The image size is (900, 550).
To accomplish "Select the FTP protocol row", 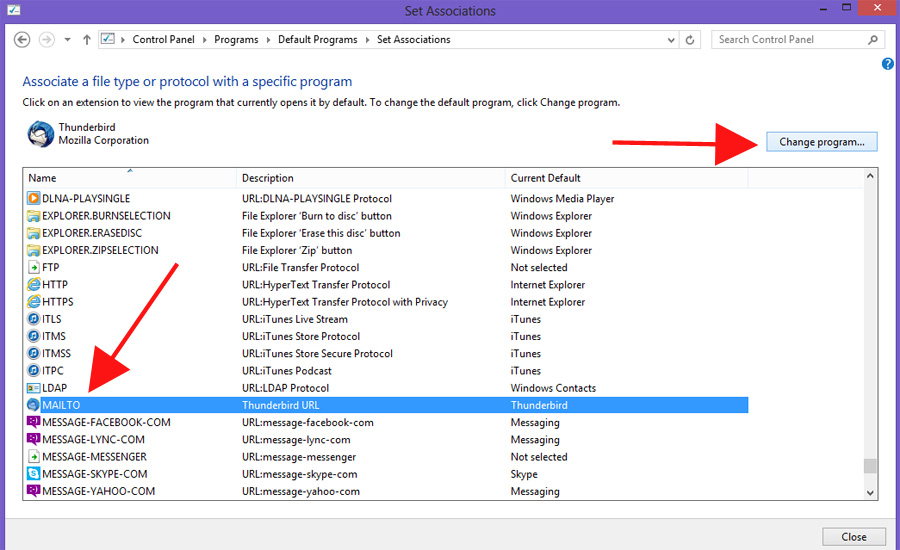I will 387,268.
